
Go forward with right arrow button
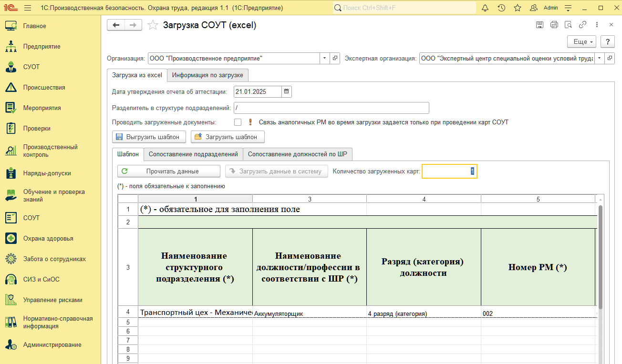pos(133,25)
